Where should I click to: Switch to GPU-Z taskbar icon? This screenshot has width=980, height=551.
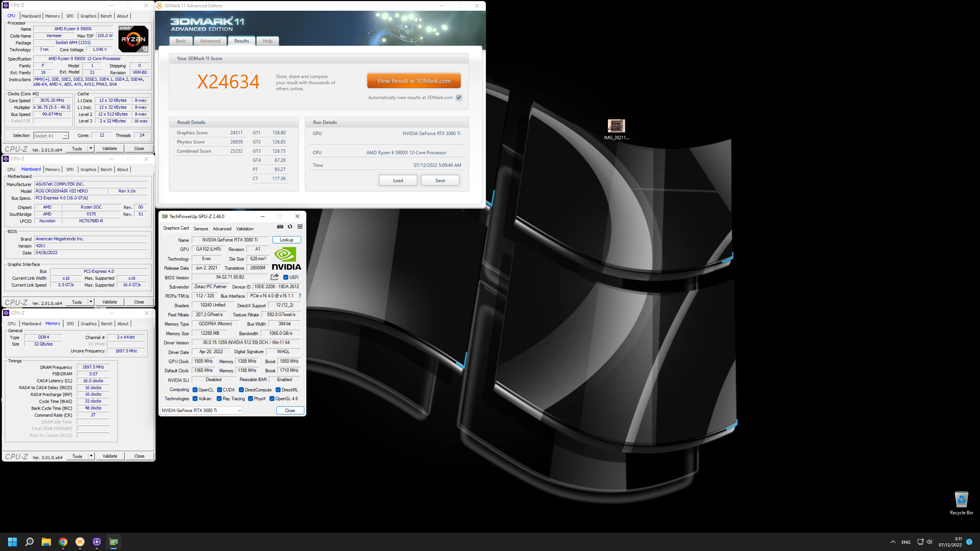114,542
